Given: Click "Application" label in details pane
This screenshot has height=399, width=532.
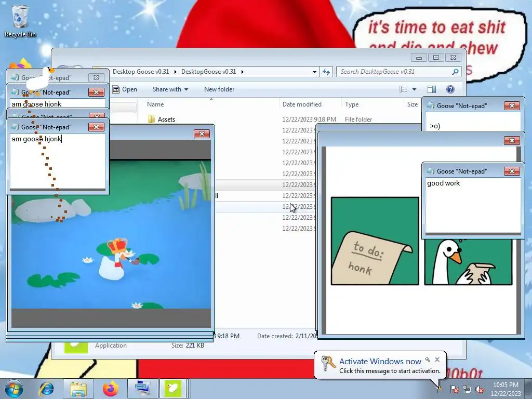Looking at the screenshot, I should click(x=111, y=345).
